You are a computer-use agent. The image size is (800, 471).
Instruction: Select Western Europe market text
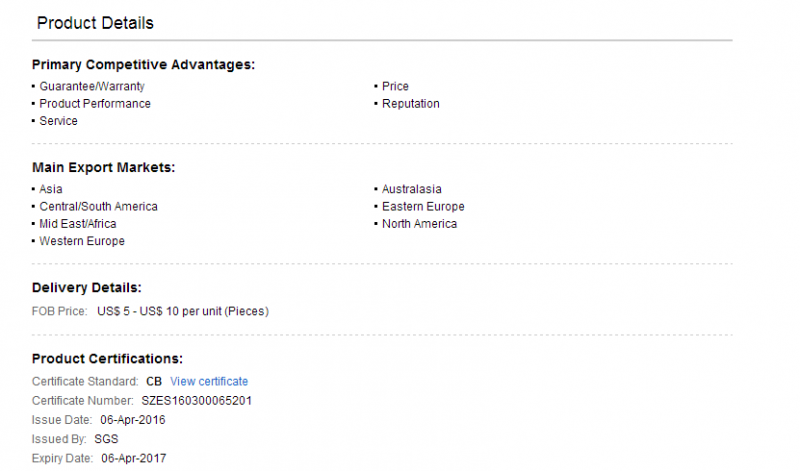coord(82,241)
